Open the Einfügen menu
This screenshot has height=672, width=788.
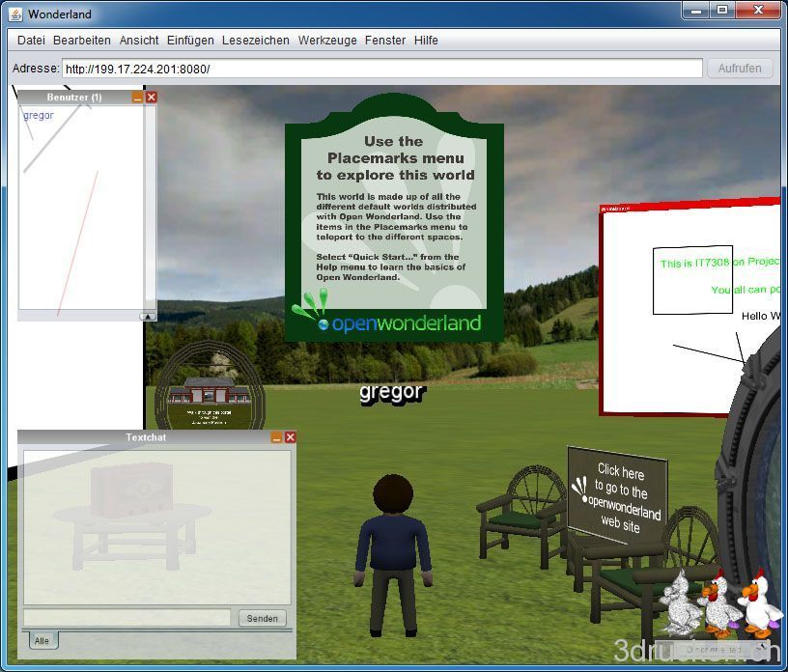tap(190, 41)
